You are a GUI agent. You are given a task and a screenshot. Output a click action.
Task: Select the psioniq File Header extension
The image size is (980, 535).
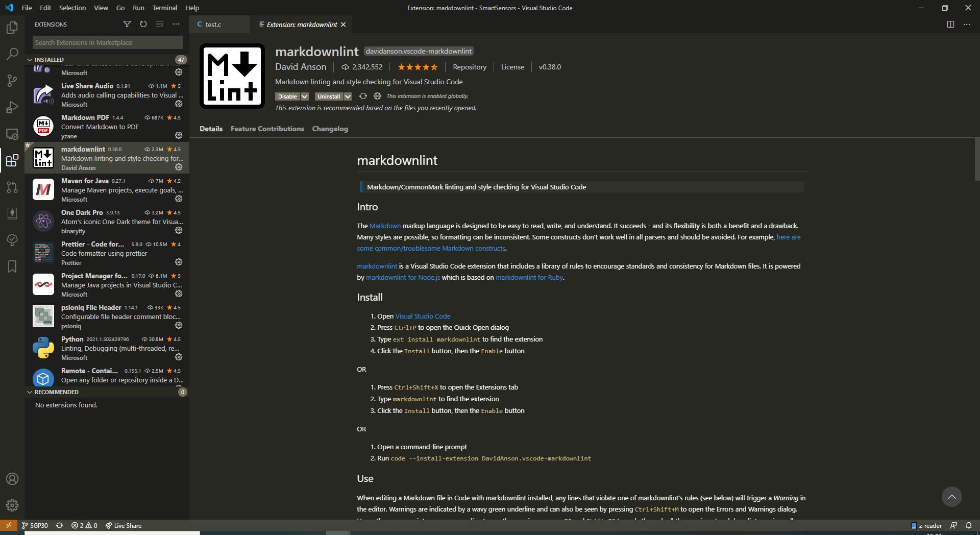click(107, 317)
